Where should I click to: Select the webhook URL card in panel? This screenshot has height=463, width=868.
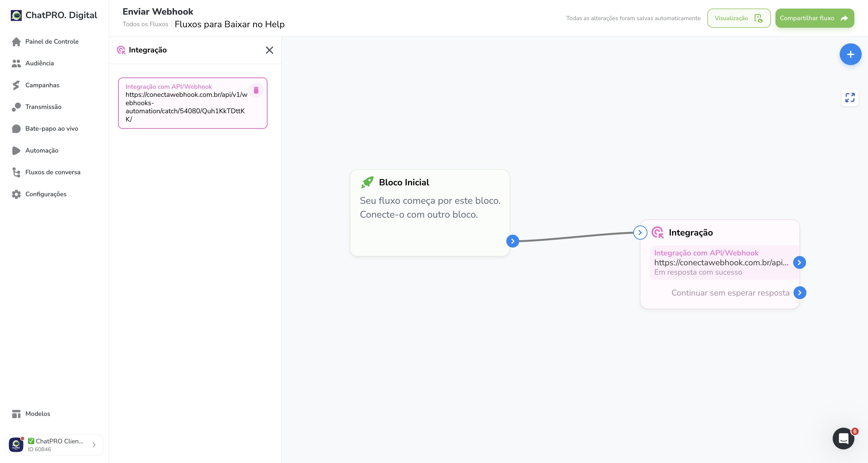[x=193, y=103]
